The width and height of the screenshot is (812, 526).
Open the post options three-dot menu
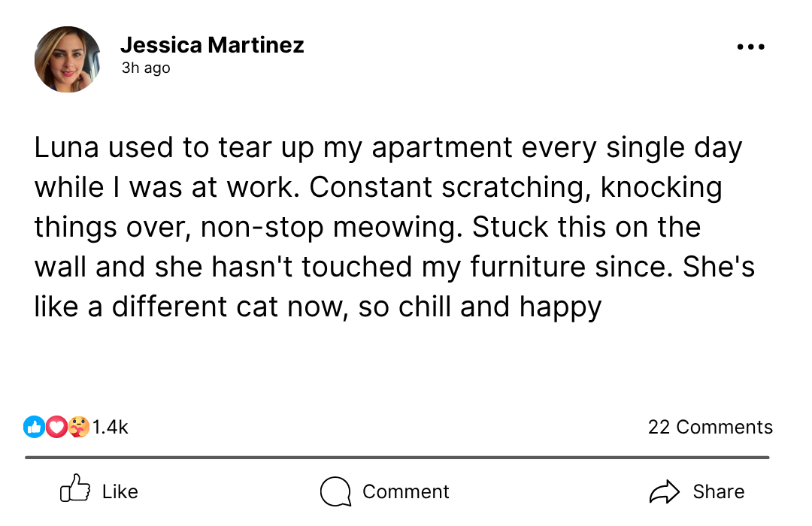click(x=750, y=47)
